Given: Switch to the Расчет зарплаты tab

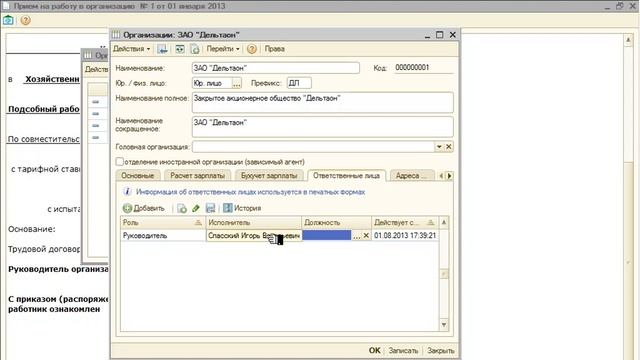Looking at the screenshot, I should [198, 176].
